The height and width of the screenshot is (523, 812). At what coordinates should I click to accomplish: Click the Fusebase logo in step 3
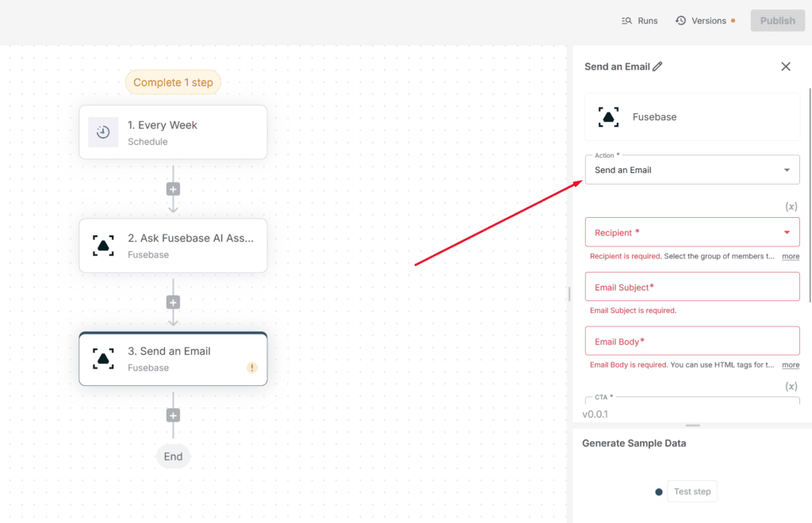(x=103, y=358)
